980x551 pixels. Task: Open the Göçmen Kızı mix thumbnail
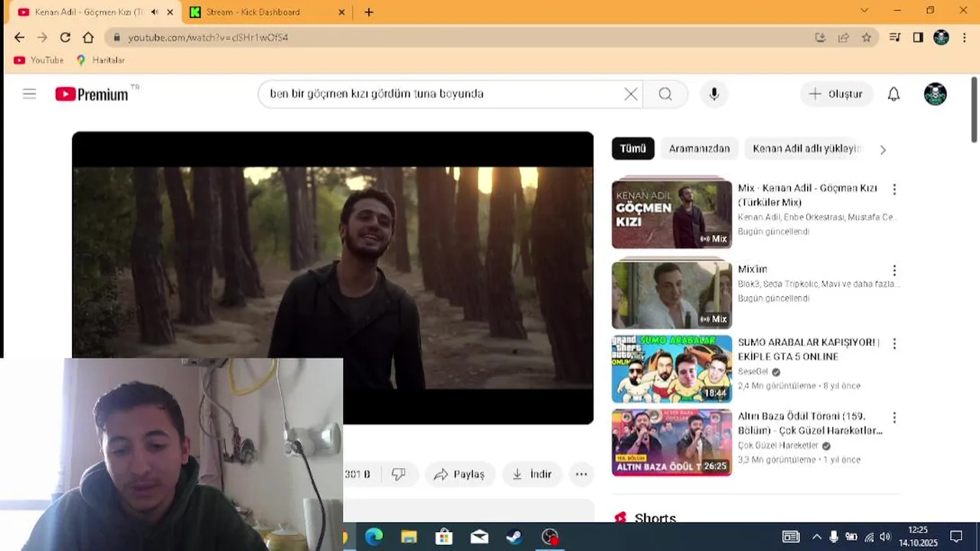pos(671,214)
